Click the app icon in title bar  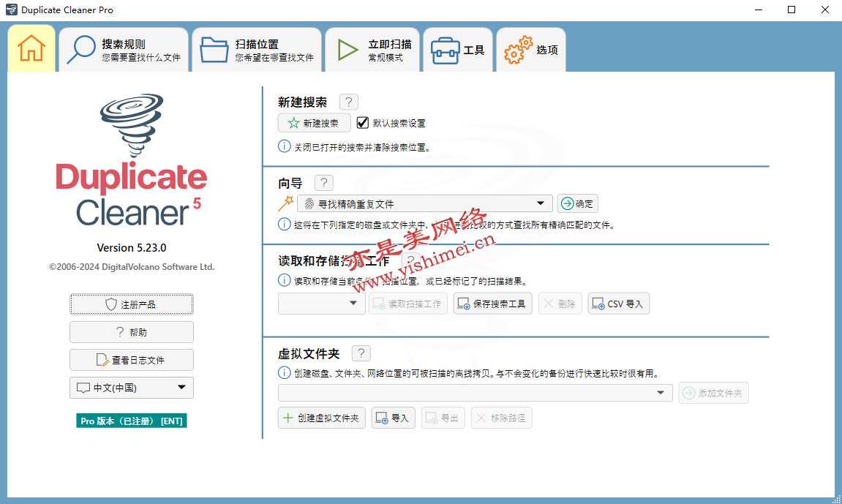(11, 10)
